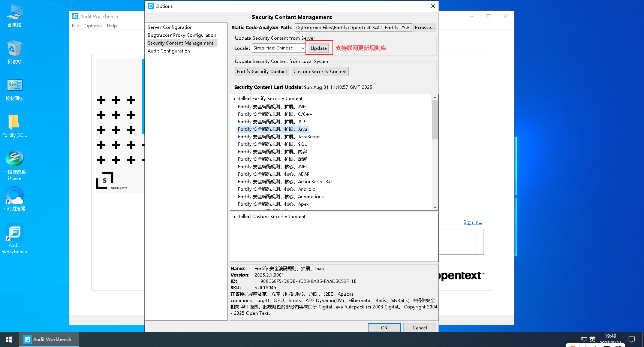Select Server Configuration in the sidebar
Image resolution: width=644 pixels, height=347 pixels.
[170, 27]
